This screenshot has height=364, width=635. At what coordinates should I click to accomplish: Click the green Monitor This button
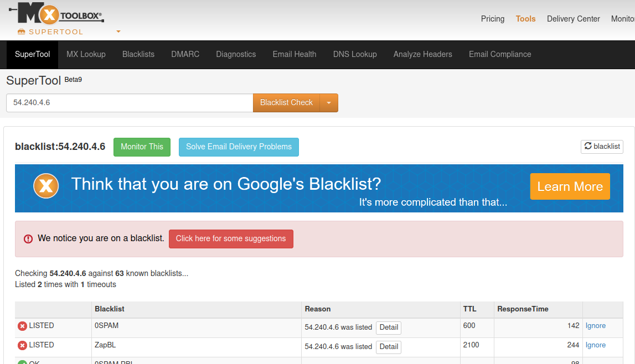click(x=142, y=147)
